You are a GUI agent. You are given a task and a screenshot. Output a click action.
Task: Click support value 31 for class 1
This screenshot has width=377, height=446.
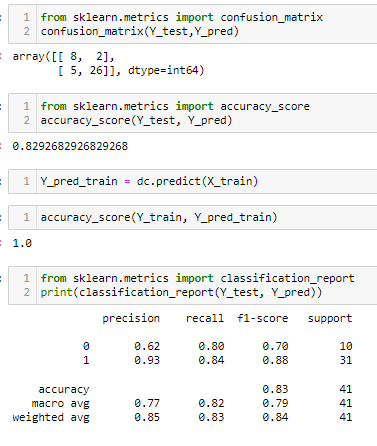point(346,360)
